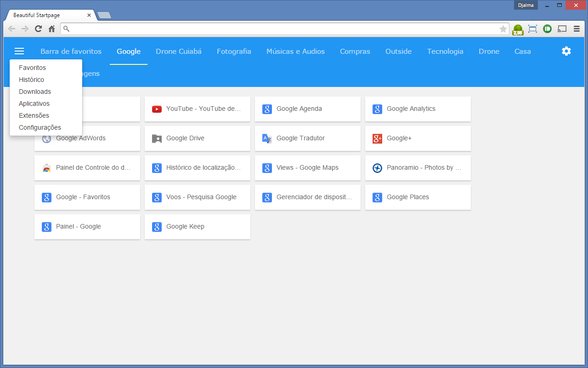Switch to Tecnologia tab
The height and width of the screenshot is (368, 588).
[x=445, y=52]
